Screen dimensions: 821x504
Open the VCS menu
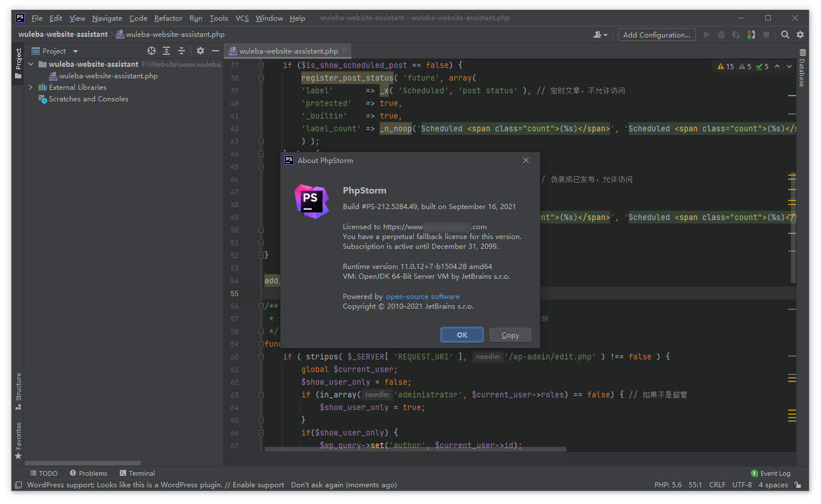242,18
